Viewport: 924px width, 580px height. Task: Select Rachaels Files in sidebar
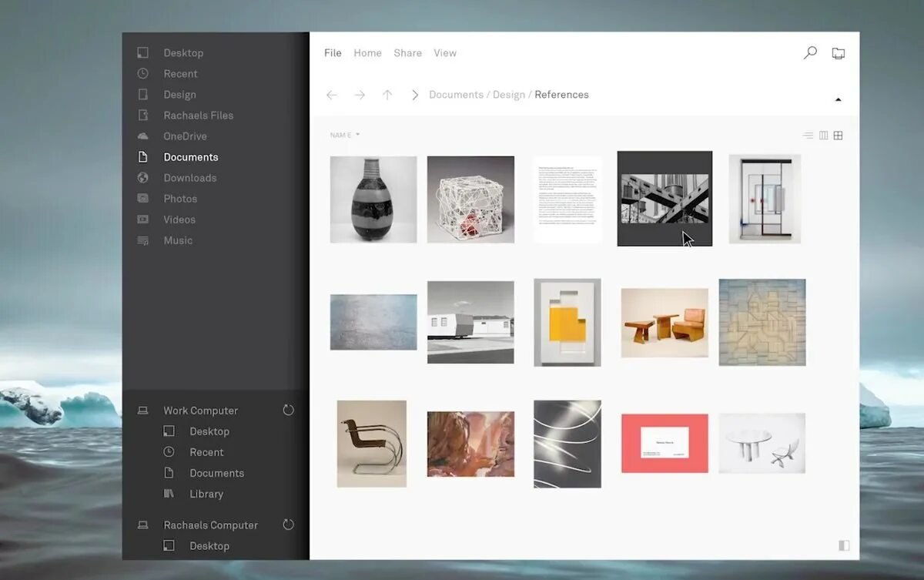click(x=199, y=116)
